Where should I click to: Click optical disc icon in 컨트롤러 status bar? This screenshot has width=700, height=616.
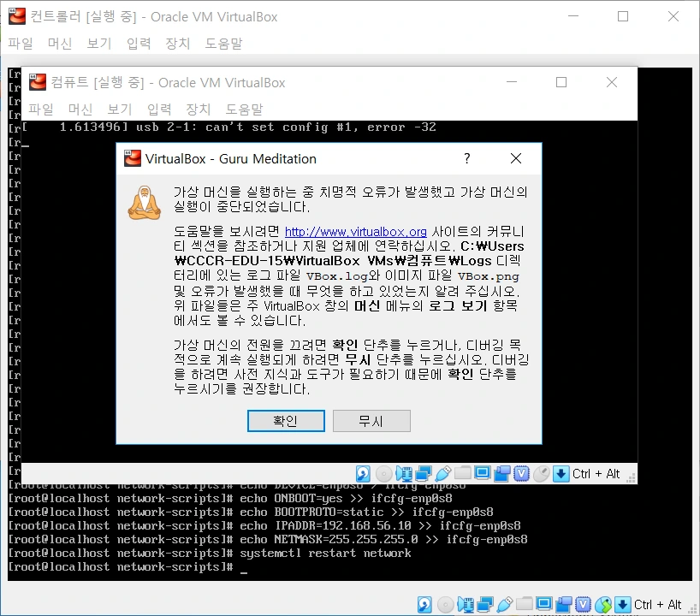point(446,605)
